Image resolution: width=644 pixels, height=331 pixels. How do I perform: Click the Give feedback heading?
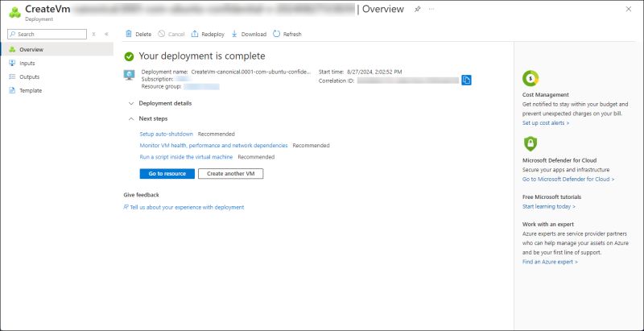[142, 195]
